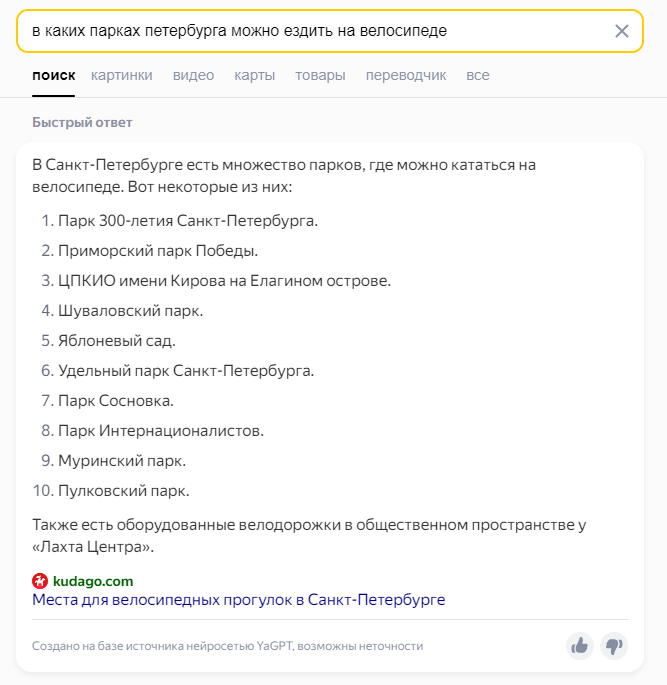Select the поиск tab

[x=54, y=75]
